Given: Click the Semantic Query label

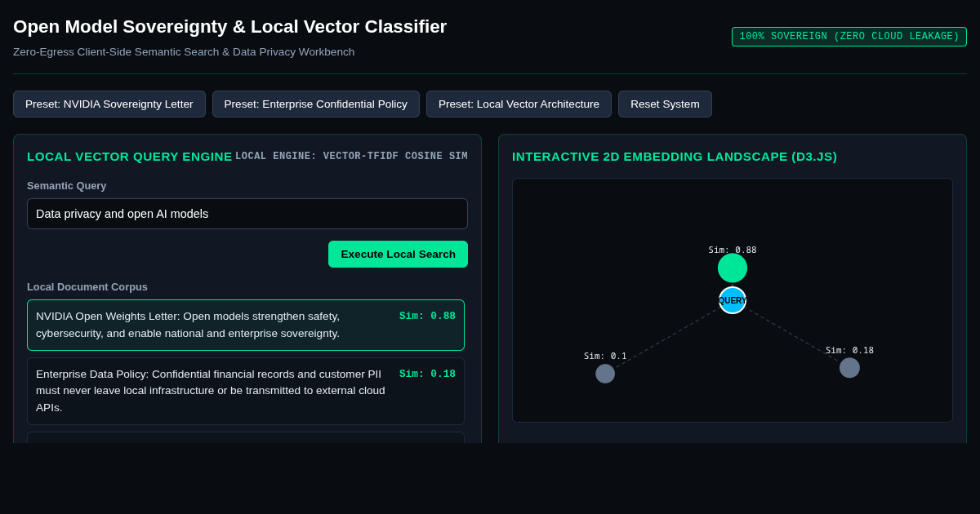Looking at the screenshot, I should [67, 185].
